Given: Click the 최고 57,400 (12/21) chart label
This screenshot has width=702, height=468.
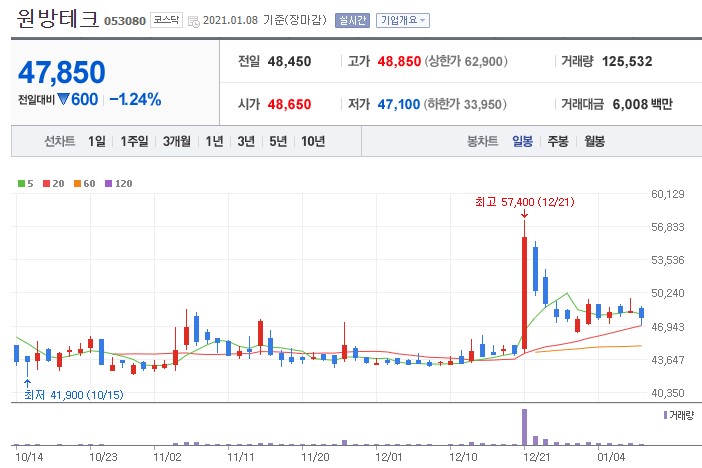Looking at the screenshot, I should coord(524,202).
